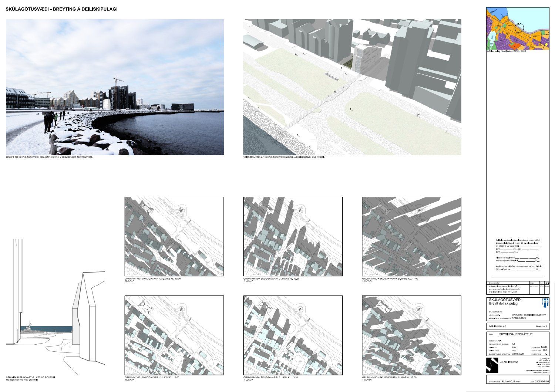This screenshot has height=392, width=555.
Task: Select the 21. júní kl. 17.00 shadow plan
Action: point(411,335)
